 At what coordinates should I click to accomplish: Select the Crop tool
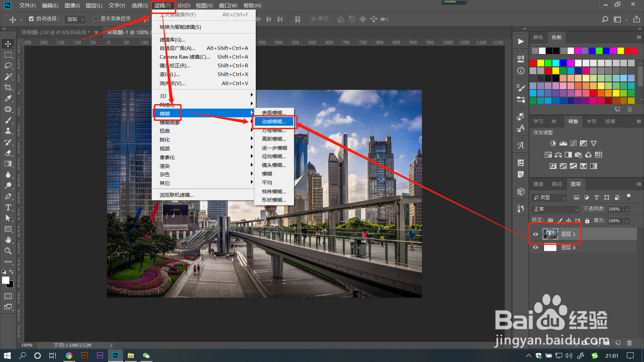point(8,87)
